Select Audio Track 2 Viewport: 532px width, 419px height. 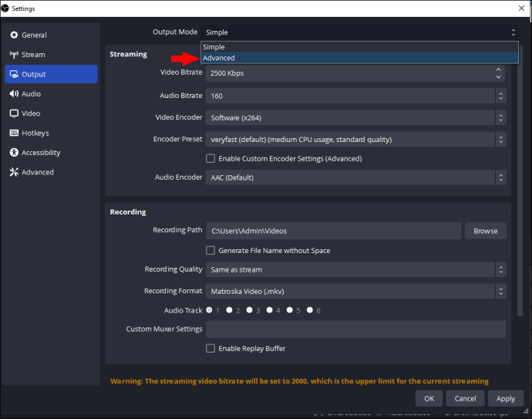pos(229,310)
